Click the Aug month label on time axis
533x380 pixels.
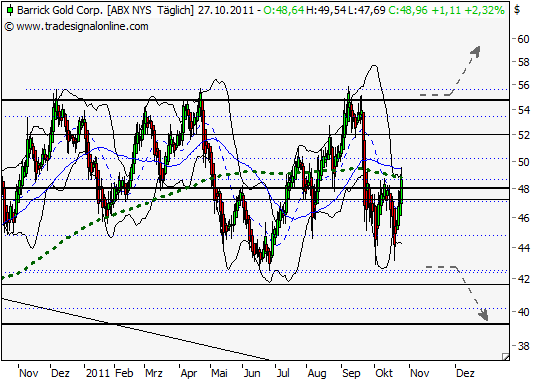coord(317,373)
